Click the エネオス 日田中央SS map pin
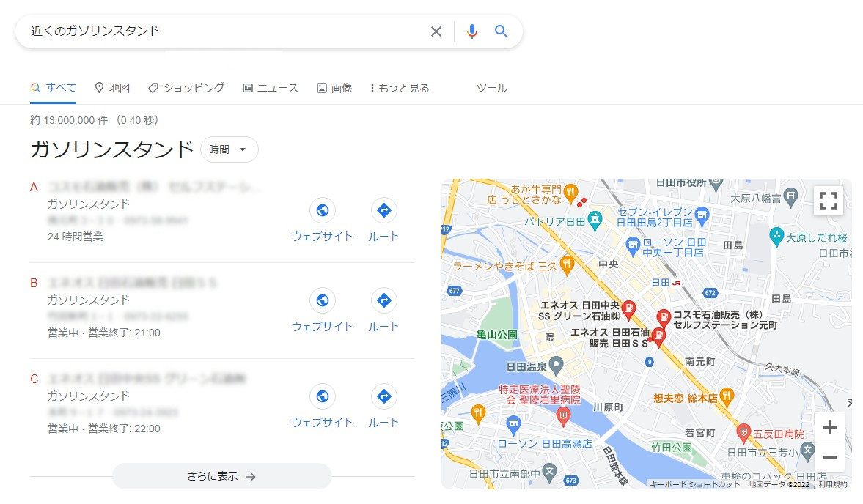The height and width of the screenshot is (504, 863). click(628, 308)
